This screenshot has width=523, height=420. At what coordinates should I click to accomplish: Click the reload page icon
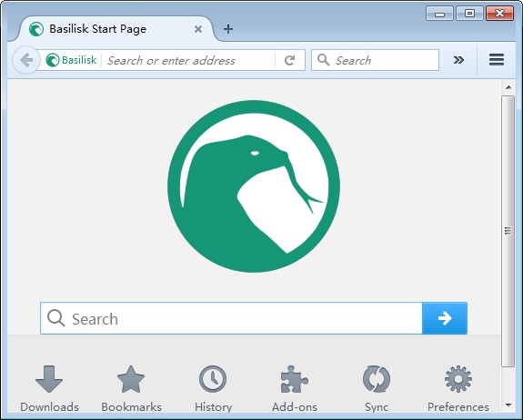click(x=289, y=60)
